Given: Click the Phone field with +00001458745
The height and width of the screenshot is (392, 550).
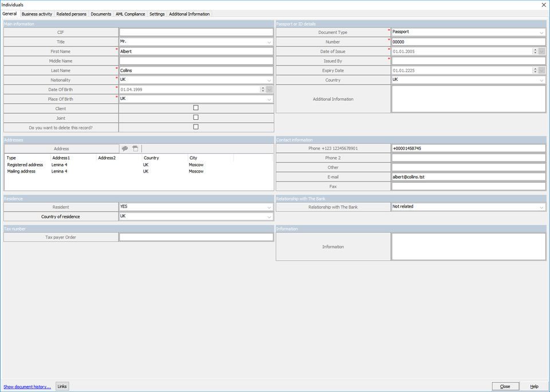Looking at the screenshot, I should 469,148.
